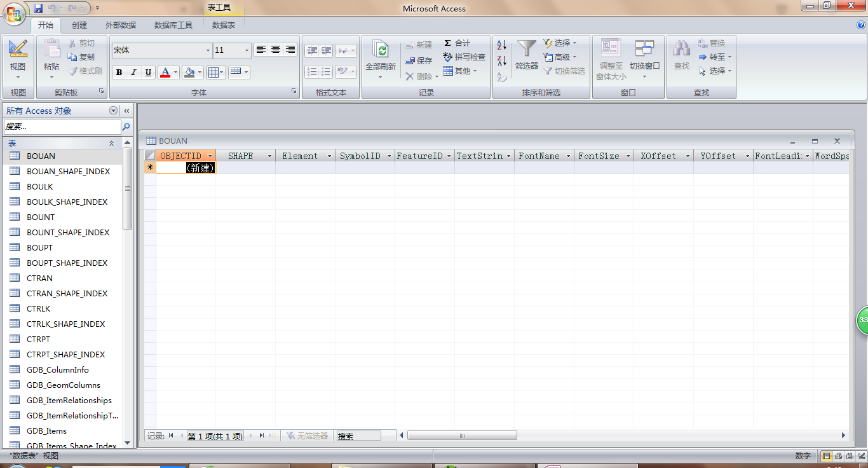Click the 合计 totals button

tap(458, 43)
